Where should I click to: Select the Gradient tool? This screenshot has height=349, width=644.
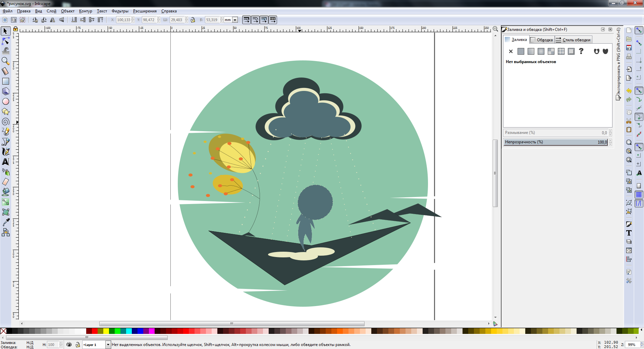[x=5, y=202]
